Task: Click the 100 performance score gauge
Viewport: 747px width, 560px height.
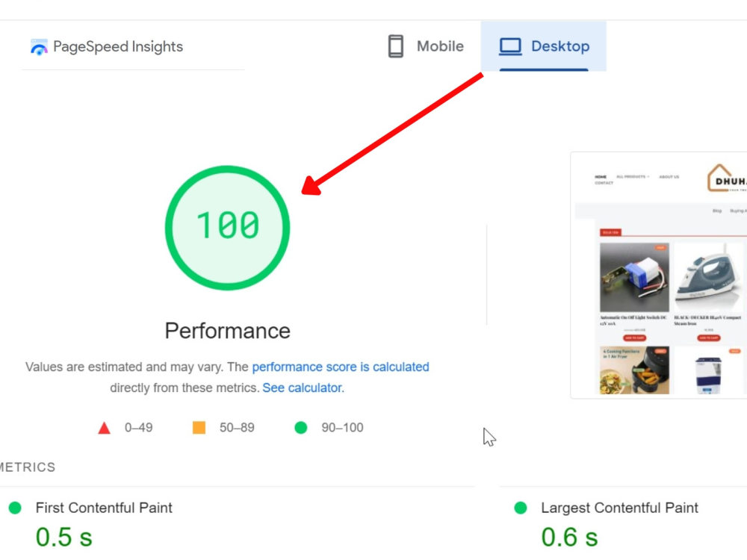Action: 227,228
